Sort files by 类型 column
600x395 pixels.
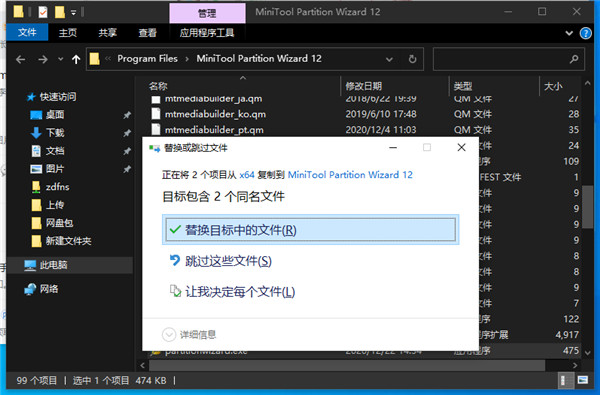463,86
